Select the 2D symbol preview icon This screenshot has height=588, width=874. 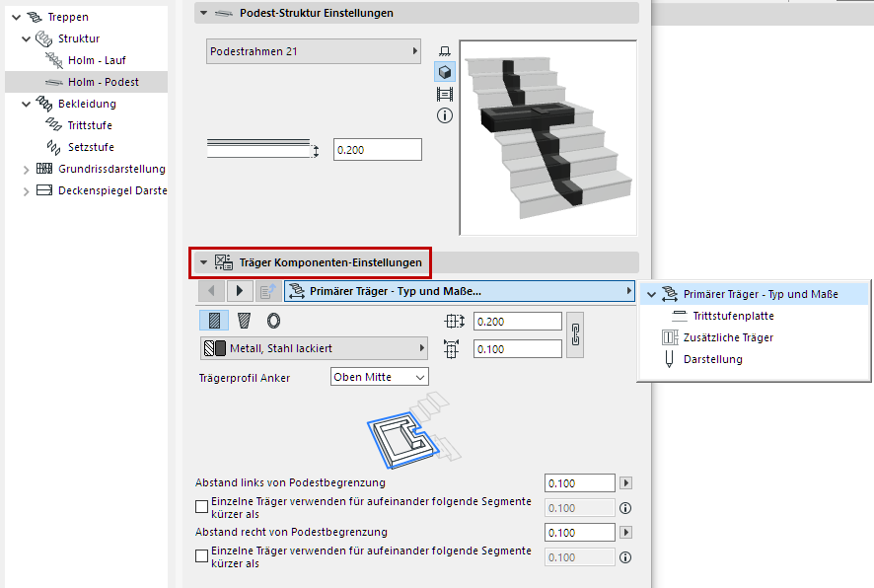(x=444, y=51)
